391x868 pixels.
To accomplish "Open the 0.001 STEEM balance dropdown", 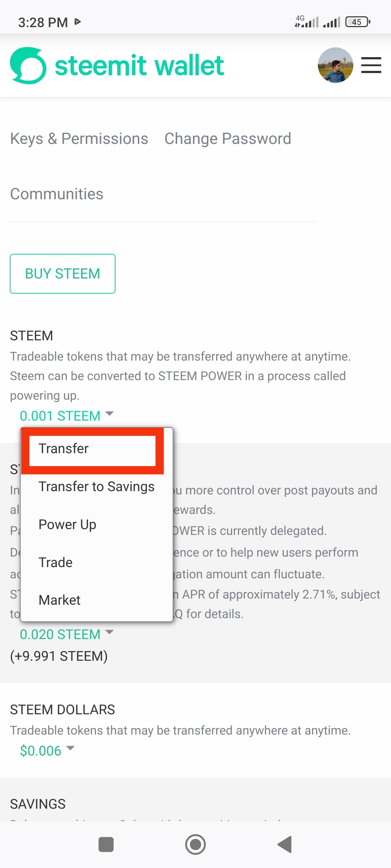I will tap(67, 416).
